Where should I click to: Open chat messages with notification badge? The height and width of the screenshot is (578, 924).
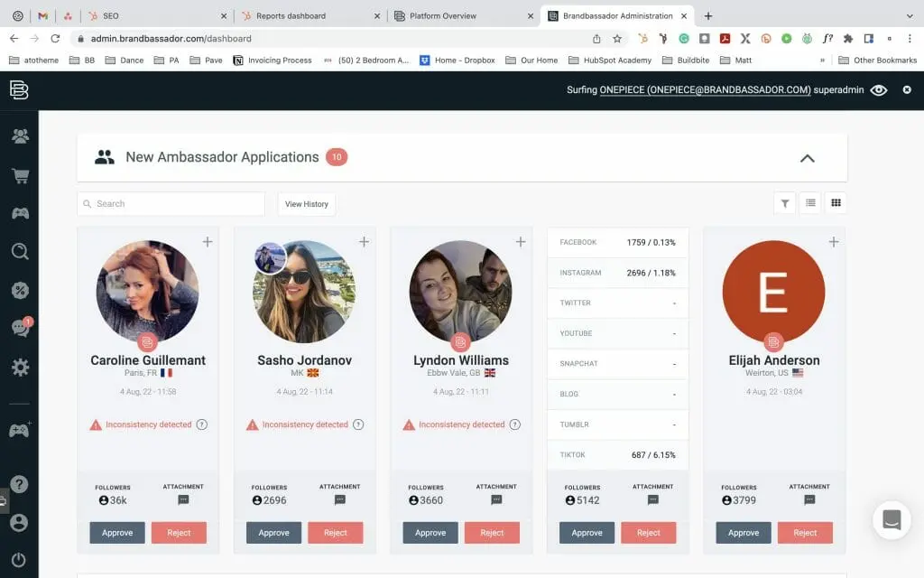[x=19, y=329]
